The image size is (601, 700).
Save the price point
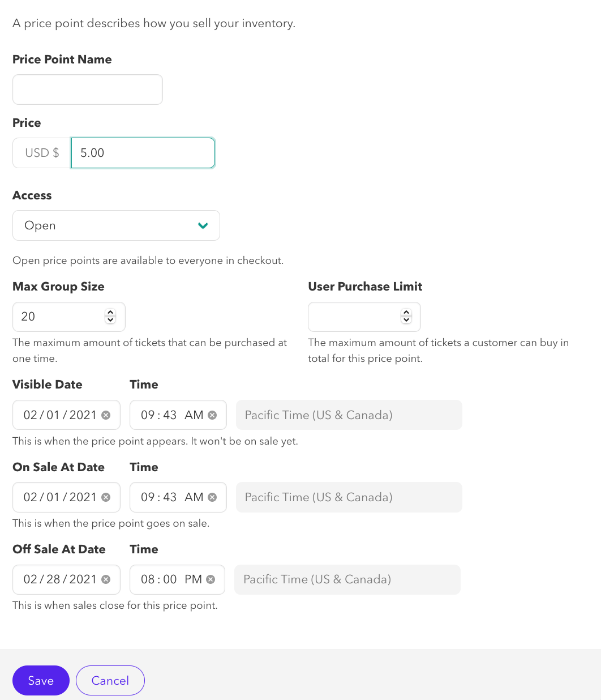coord(41,680)
